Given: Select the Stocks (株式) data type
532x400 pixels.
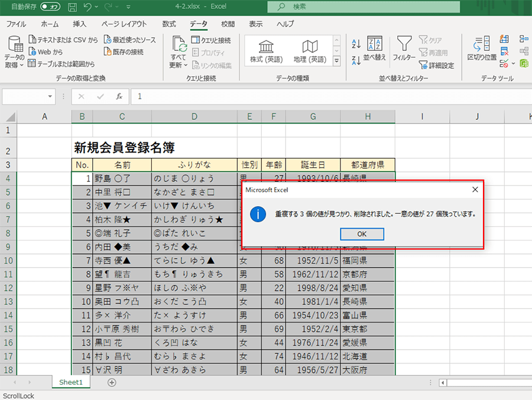Looking at the screenshot, I should pos(267,51).
